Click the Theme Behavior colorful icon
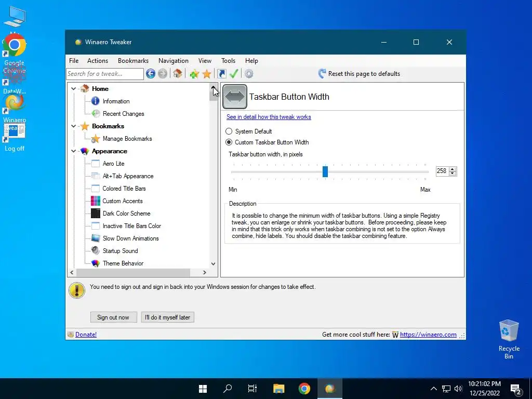Screen dimensions: 532x399 tap(96, 263)
